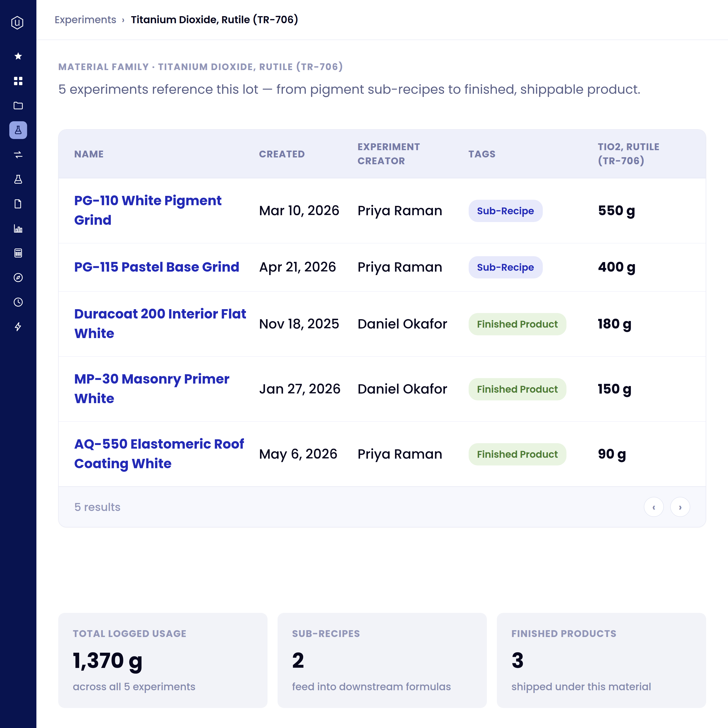
Task: Open the star favorites icon in sidebar
Action: 18,56
